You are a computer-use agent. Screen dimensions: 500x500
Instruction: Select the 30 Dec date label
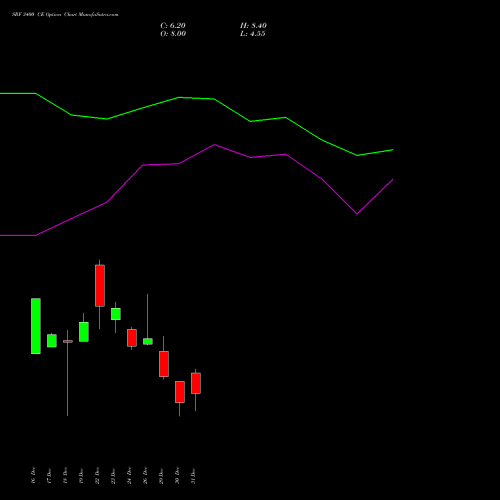pyautogui.click(x=177, y=476)
